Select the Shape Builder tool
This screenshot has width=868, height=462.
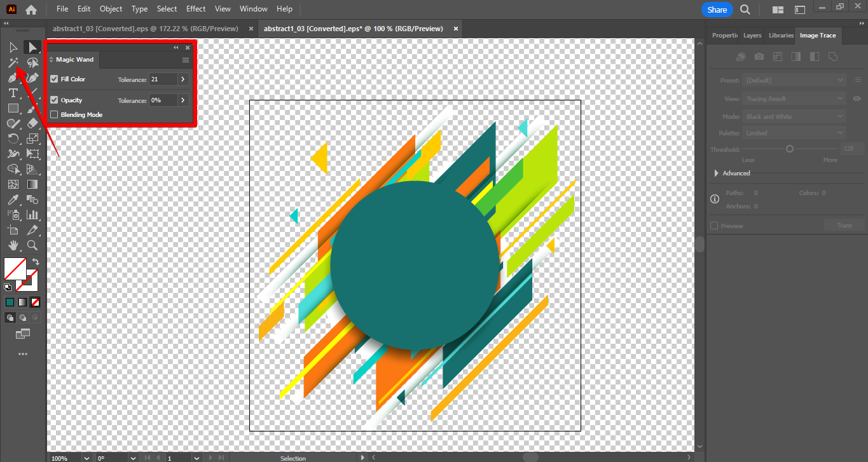tap(13, 169)
